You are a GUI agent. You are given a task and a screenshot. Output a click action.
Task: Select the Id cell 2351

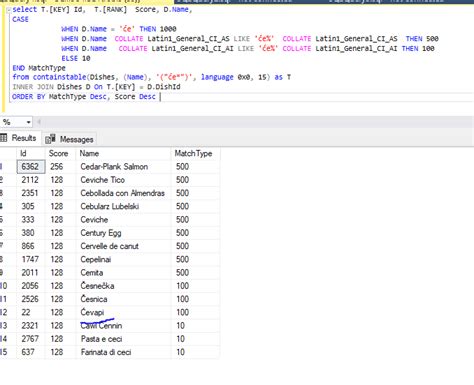pyautogui.click(x=31, y=193)
